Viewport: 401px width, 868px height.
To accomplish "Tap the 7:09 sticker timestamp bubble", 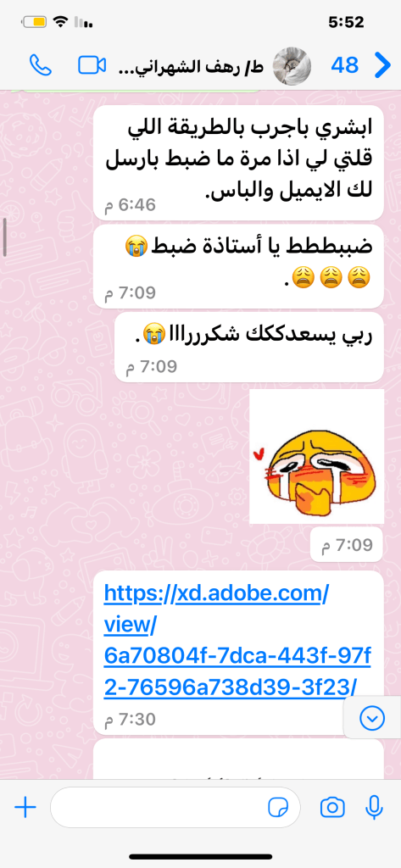I will coord(346,545).
